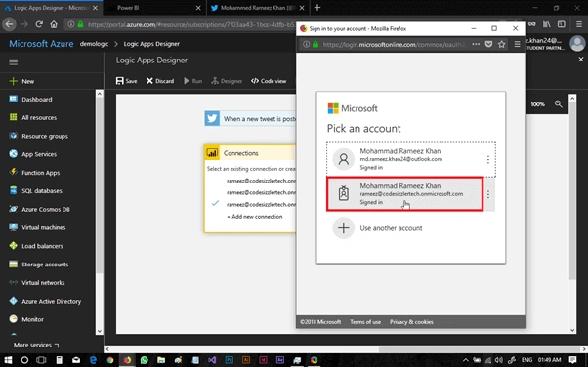Click Run in Logic Apps Designer toolbar

point(192,81)
